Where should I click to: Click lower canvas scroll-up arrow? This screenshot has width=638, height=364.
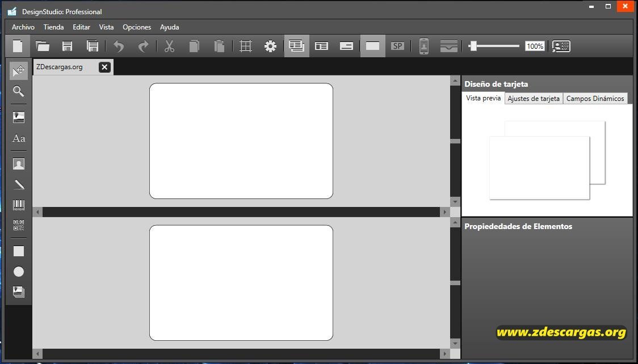coord(455,223)
